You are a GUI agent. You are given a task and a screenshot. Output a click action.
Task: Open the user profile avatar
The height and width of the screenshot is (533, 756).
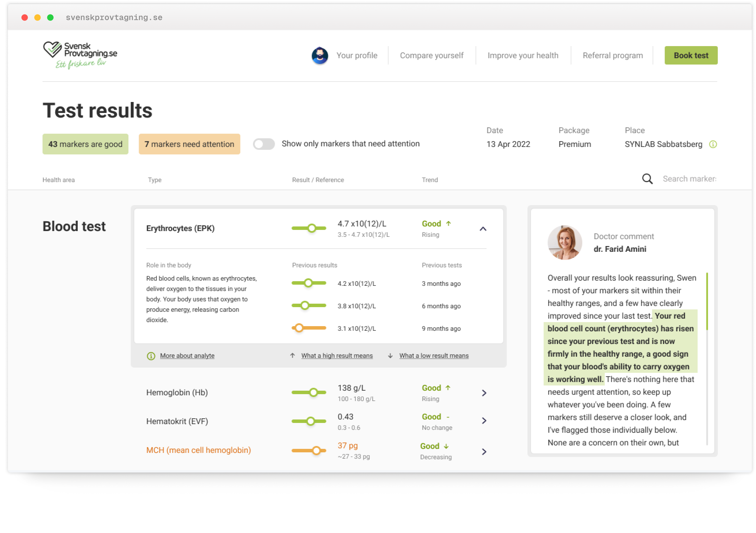(x=320, y=55)
